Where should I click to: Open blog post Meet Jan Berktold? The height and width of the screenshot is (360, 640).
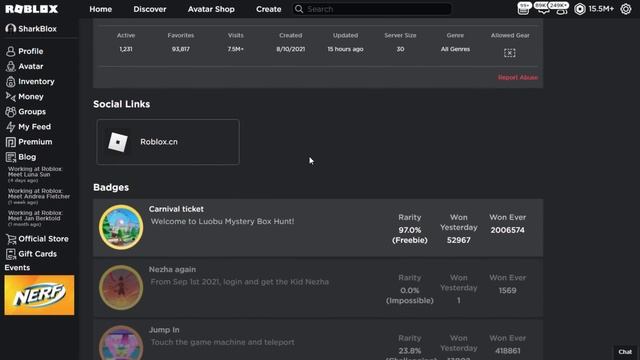35,218
